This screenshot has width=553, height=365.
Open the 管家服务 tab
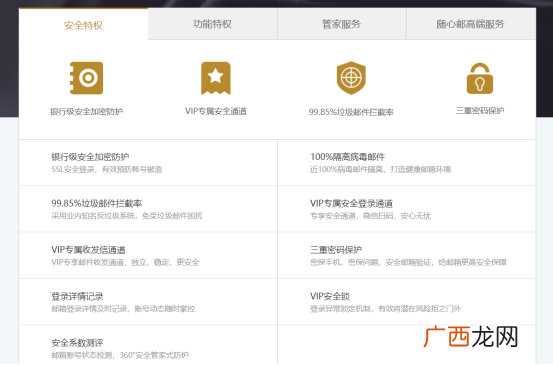coord(341,24)
